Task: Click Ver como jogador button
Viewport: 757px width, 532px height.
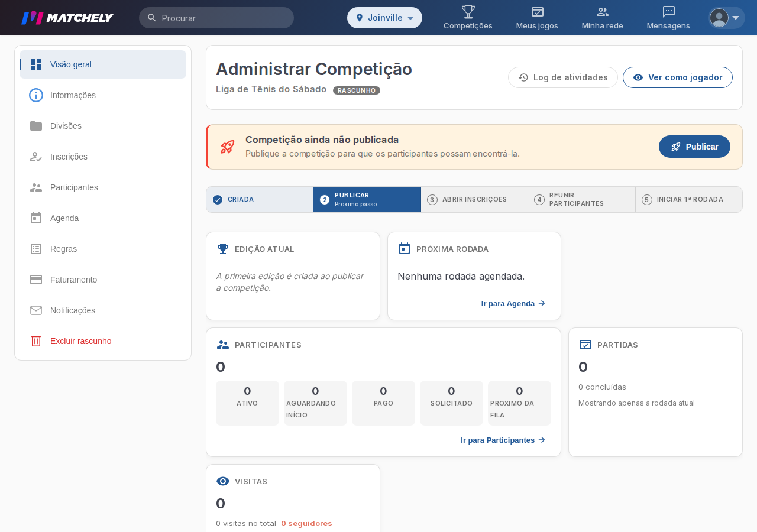Action: [678, 77]
